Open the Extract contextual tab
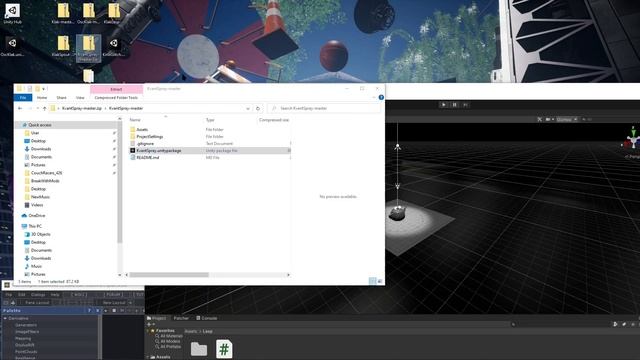 [116, 89]
